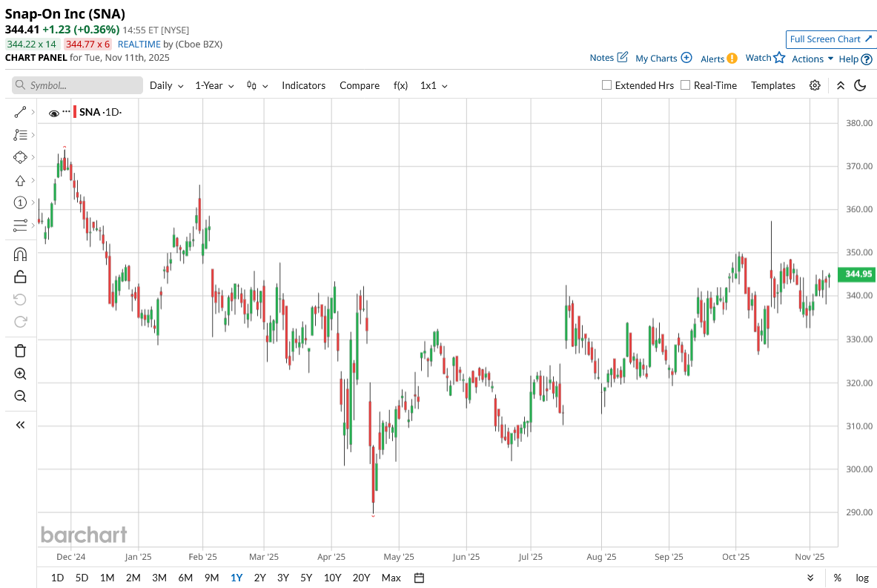Open Templates menu
Screen dimensions: 877x588
pyautogui.click(x=773, y=85)
